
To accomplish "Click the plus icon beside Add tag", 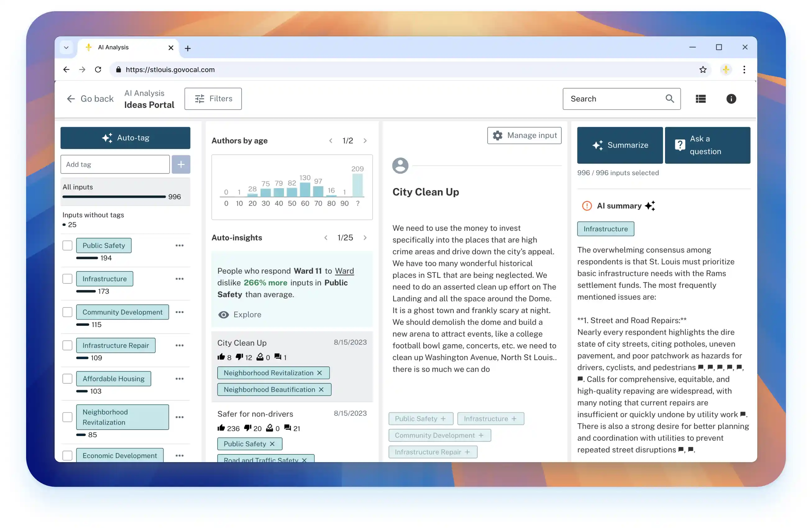I will (181, 164).
